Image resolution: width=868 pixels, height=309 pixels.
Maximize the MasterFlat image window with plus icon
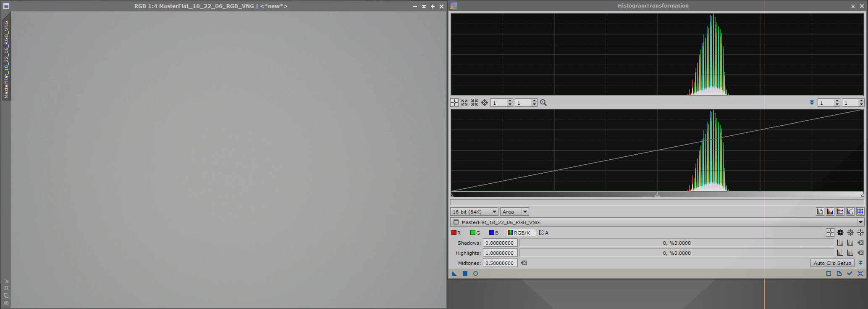(x=433, y=6)
